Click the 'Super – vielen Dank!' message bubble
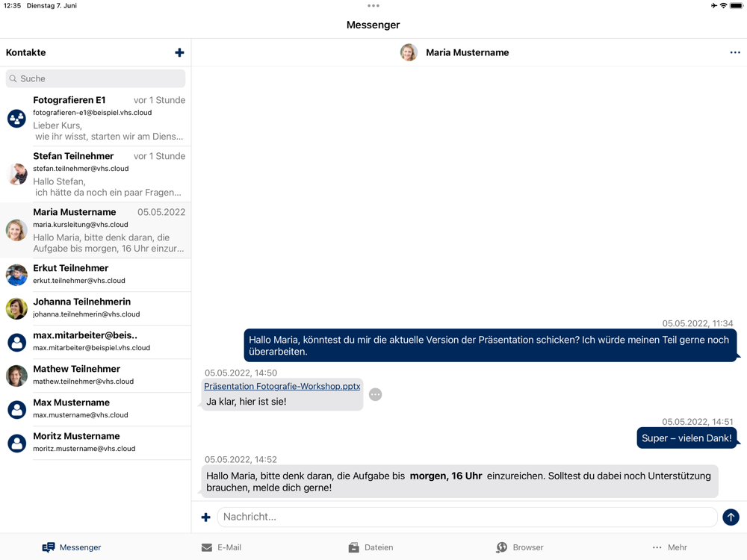Screen dimensions: 747x560 pos(686,438)
